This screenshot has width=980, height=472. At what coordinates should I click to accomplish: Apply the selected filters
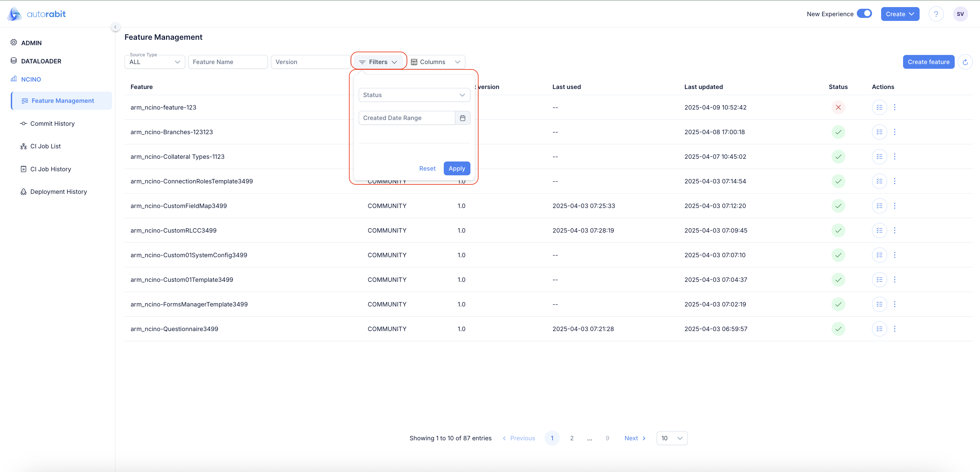coord(457,168)
